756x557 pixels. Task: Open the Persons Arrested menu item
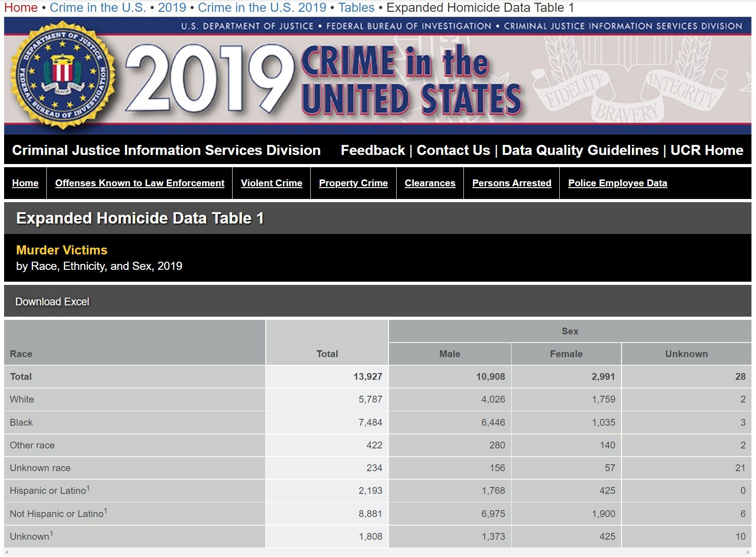pyautogui.click(x=512, y=183)
